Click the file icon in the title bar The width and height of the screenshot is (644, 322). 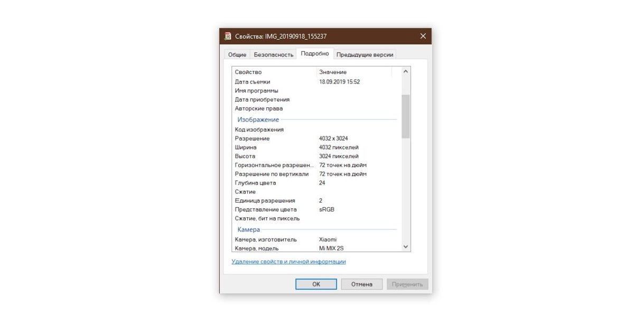tap(228, 36)
